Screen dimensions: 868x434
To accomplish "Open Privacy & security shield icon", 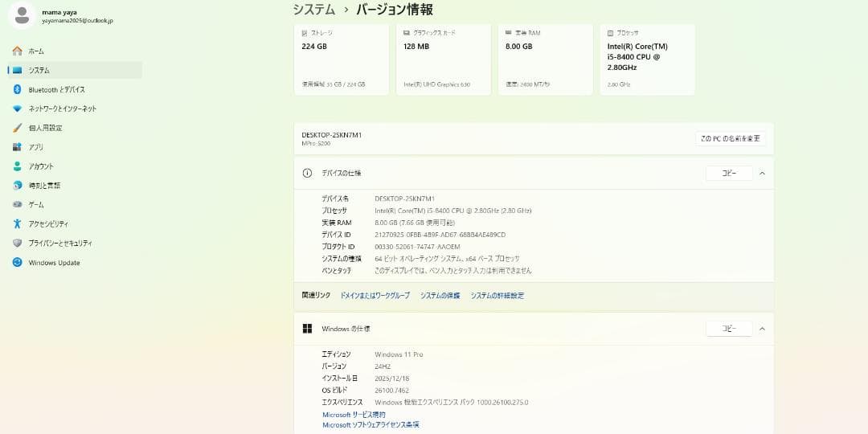I will tap(17, 244).
